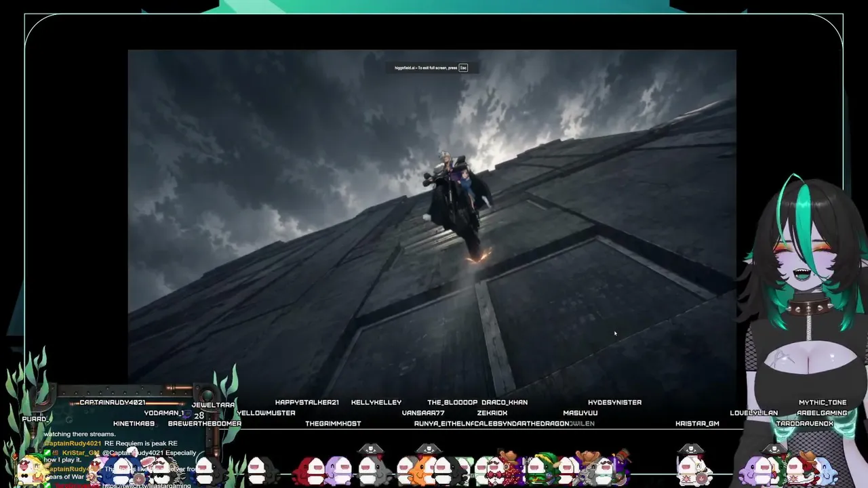Select the KriStar_GM username in chat
This screenshot has width=868, height=488.
[x=81, y=453]
